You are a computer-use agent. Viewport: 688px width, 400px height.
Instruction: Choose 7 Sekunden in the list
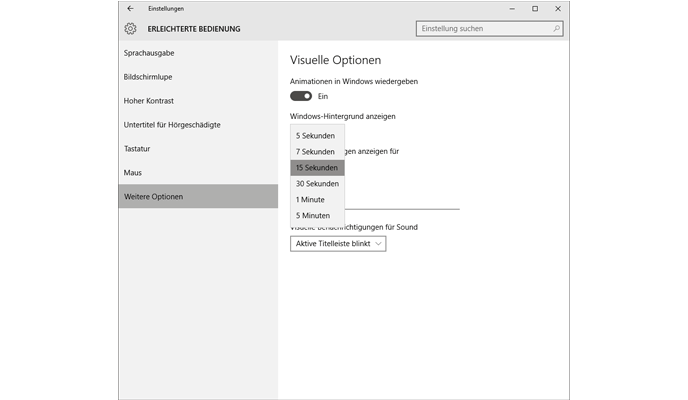[x=317, y=151]
